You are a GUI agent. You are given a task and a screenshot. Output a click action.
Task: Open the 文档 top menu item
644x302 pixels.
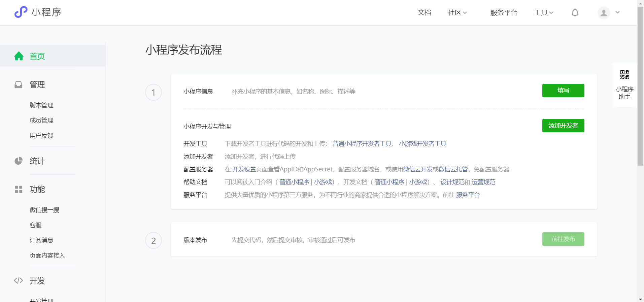point(424,12)
